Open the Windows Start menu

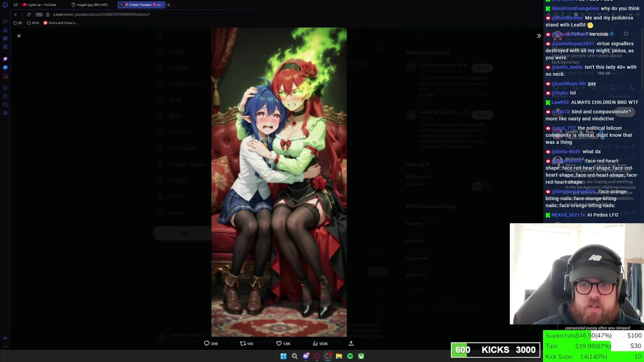tap(283, 356)
